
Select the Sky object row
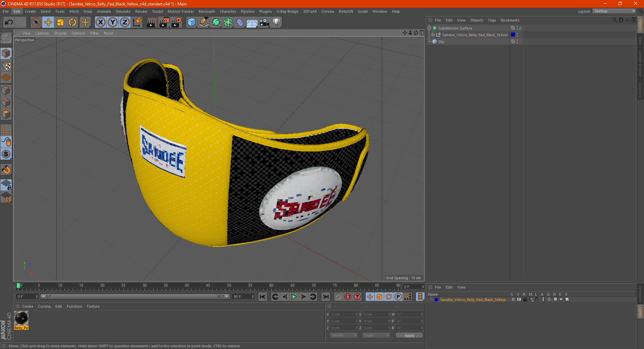pos(468,42)
